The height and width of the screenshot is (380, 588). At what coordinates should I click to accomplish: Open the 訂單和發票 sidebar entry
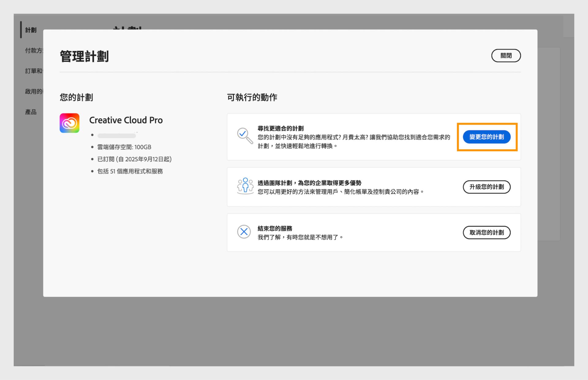(x=33, y=71)
